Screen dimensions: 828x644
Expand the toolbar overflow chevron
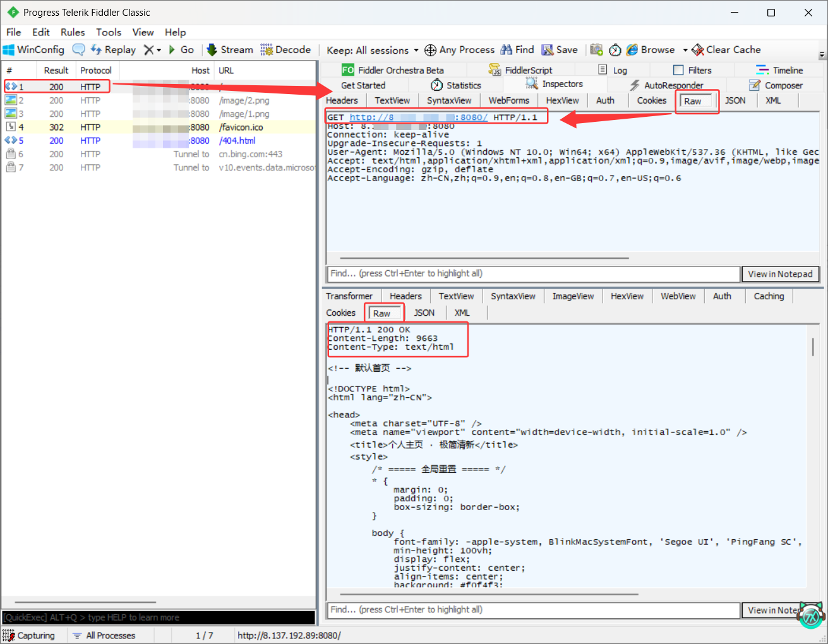822,55
